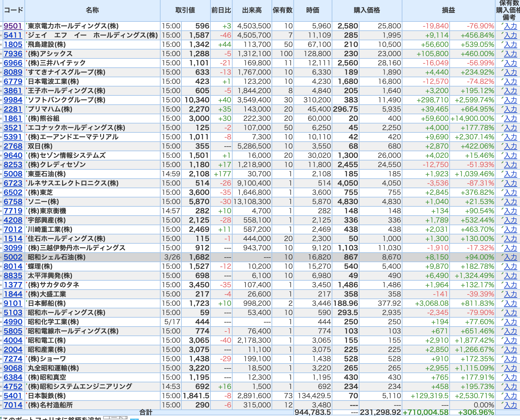Open stock code 7014 link

click(x=13, y=405)
